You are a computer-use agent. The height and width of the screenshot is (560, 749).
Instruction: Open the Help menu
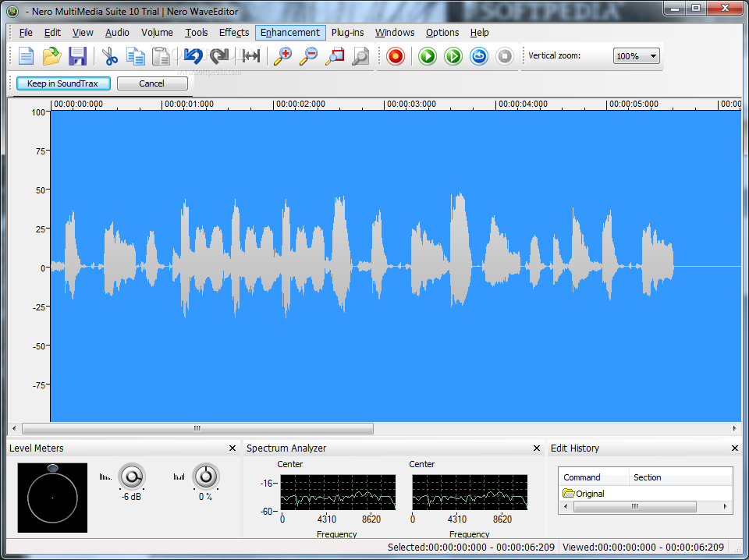(479, 33)
